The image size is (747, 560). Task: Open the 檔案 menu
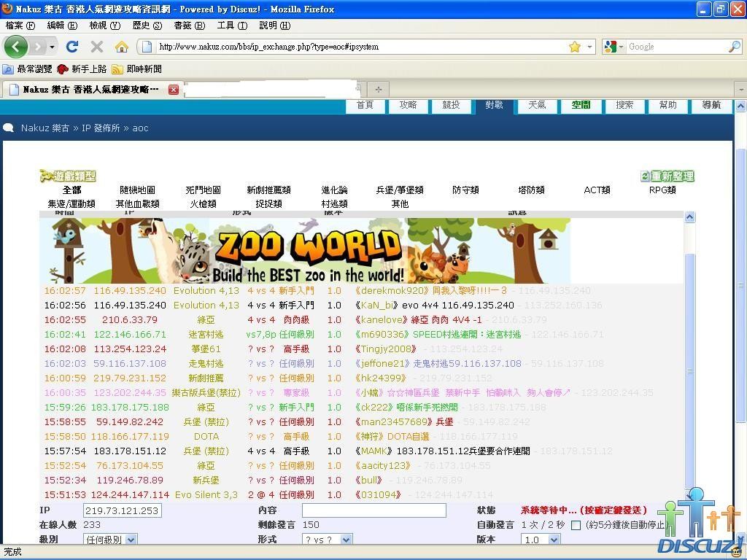[x=20, y=26]
